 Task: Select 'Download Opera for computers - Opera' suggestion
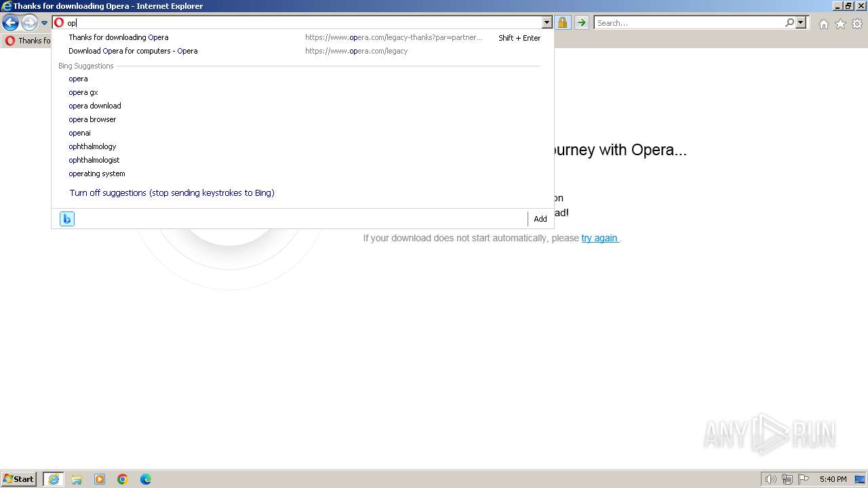[x=302, y=51]
